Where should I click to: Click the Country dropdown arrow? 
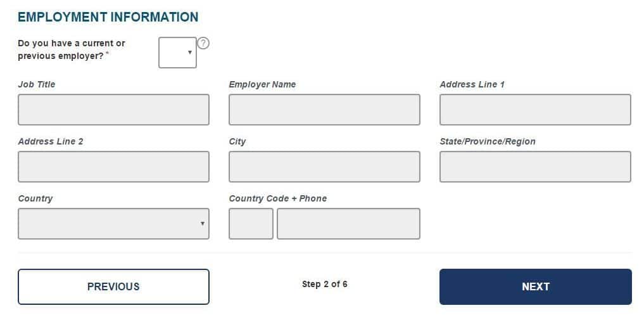pyautogui.click(x=203, y=224)
